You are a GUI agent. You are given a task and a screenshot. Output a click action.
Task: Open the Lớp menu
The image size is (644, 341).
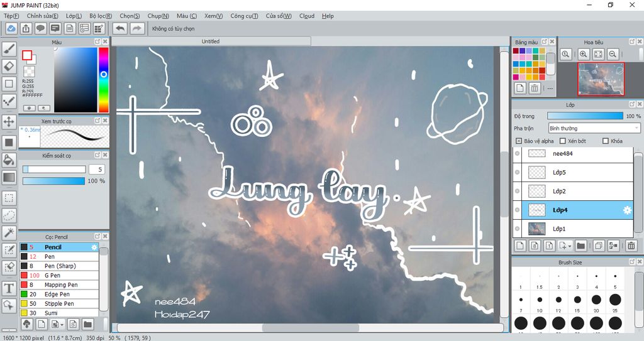point(74,16)
